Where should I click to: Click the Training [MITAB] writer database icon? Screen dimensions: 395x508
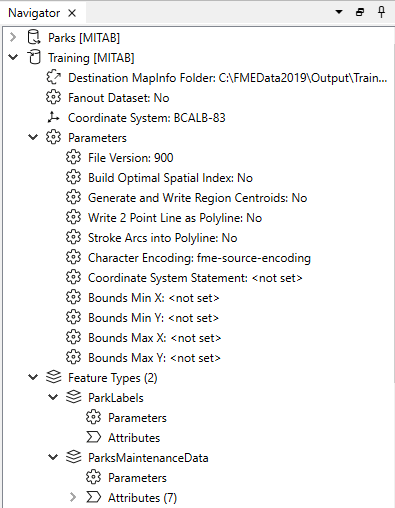point(34,57)
